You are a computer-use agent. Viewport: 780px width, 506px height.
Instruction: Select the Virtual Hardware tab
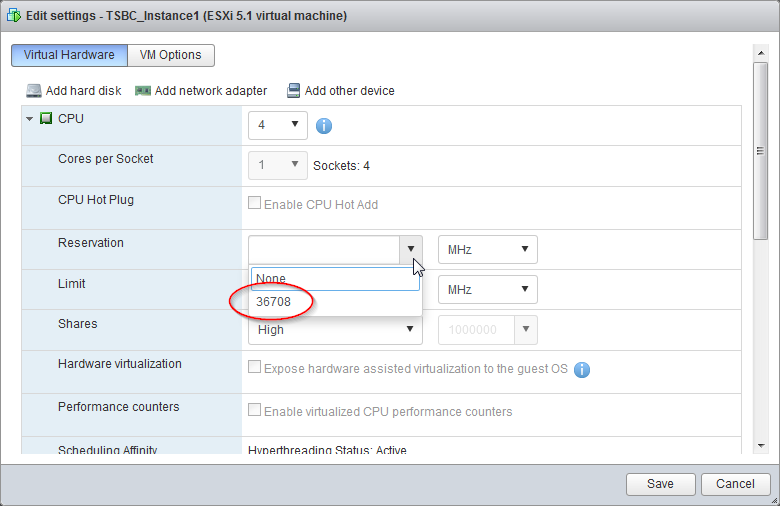69,55
